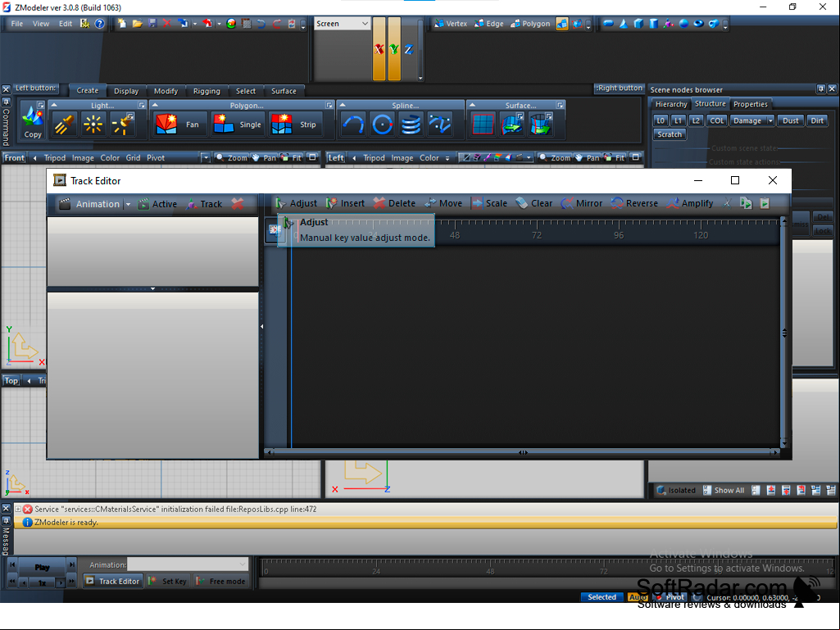
Task: Click the Set Key button
Action: tap(168, 581)
